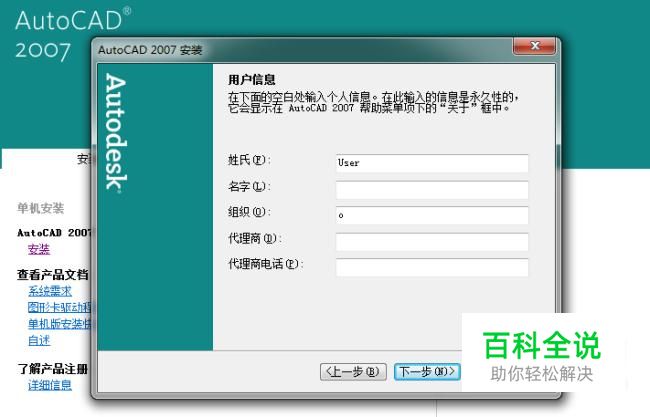Screen dimensions: 650x417
Task: Click the 单机安装 section label
Action: coord(41,208)
